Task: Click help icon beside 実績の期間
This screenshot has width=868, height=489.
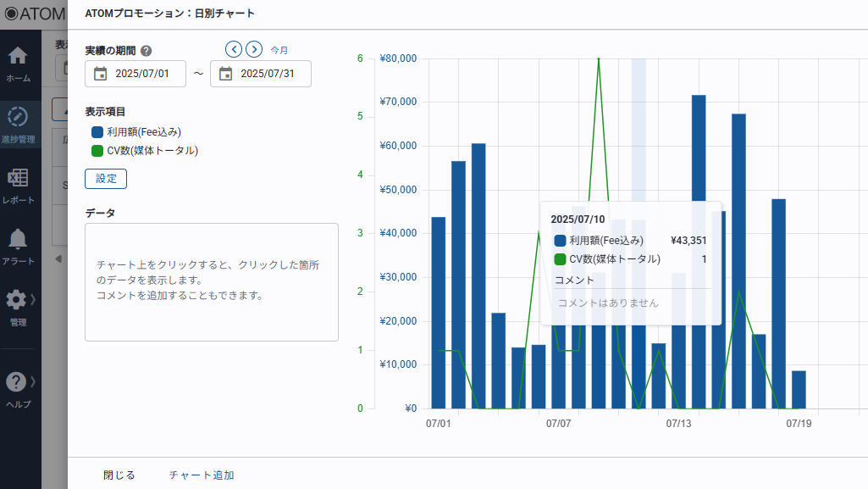Action: pyautogui.click(x=147, y=51)
